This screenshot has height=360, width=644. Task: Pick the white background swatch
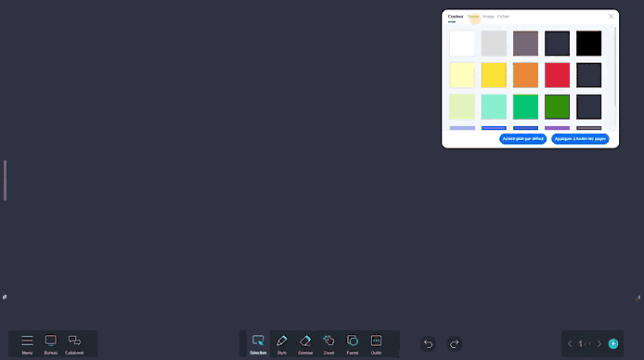[x=462, y=43]
